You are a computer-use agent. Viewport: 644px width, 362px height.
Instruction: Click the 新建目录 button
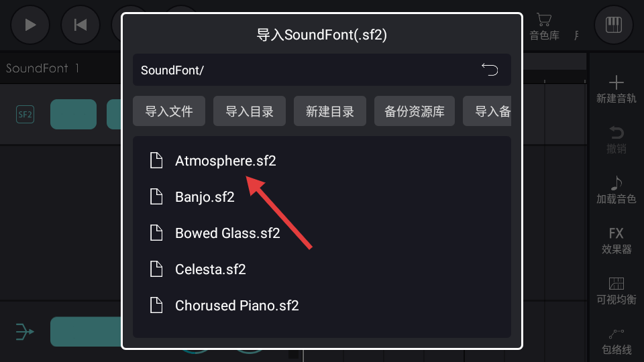pyautogui.click(x=330, y=111)
